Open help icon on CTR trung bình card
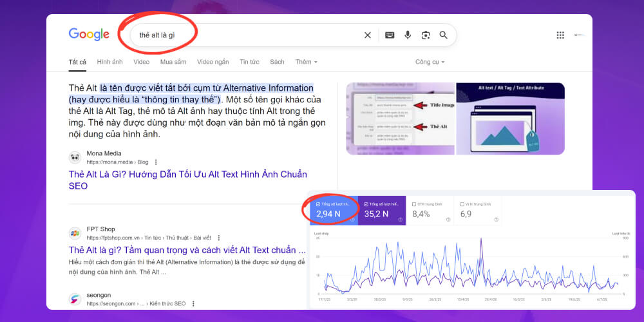644x322 pixels. tap(448, 220)
